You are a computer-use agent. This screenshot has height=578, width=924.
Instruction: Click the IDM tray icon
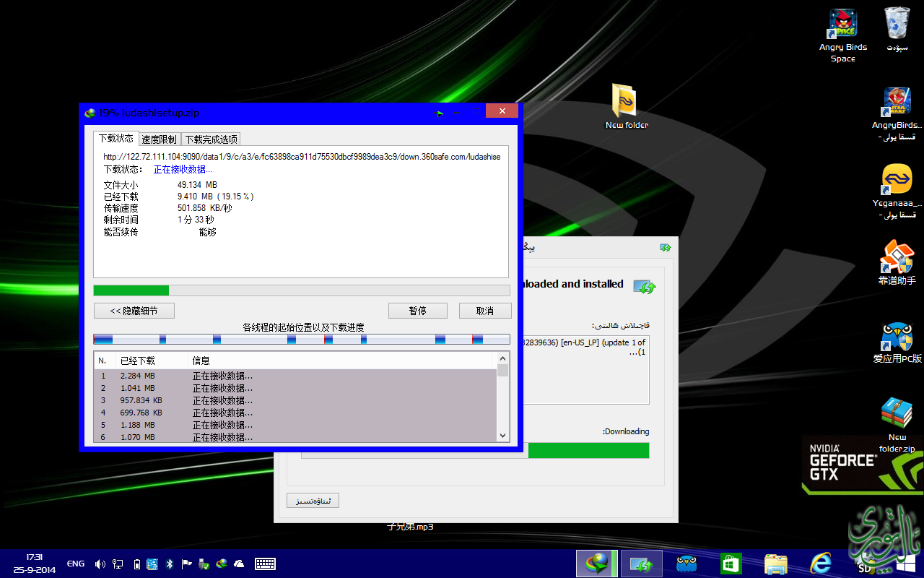[x=222, y=564]
